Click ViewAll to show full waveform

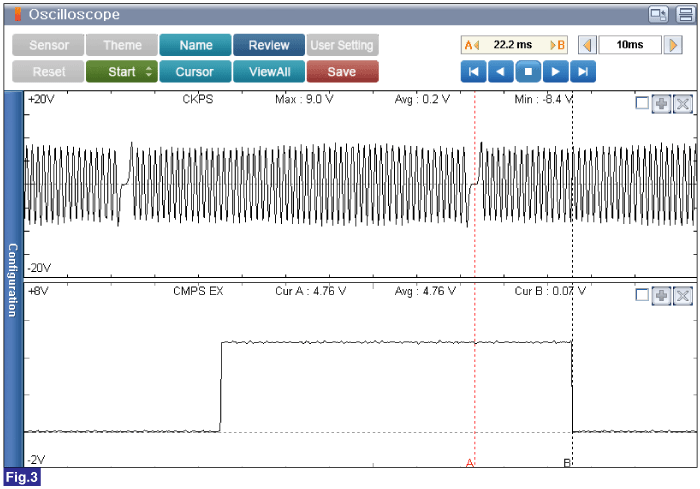point(269,71)
